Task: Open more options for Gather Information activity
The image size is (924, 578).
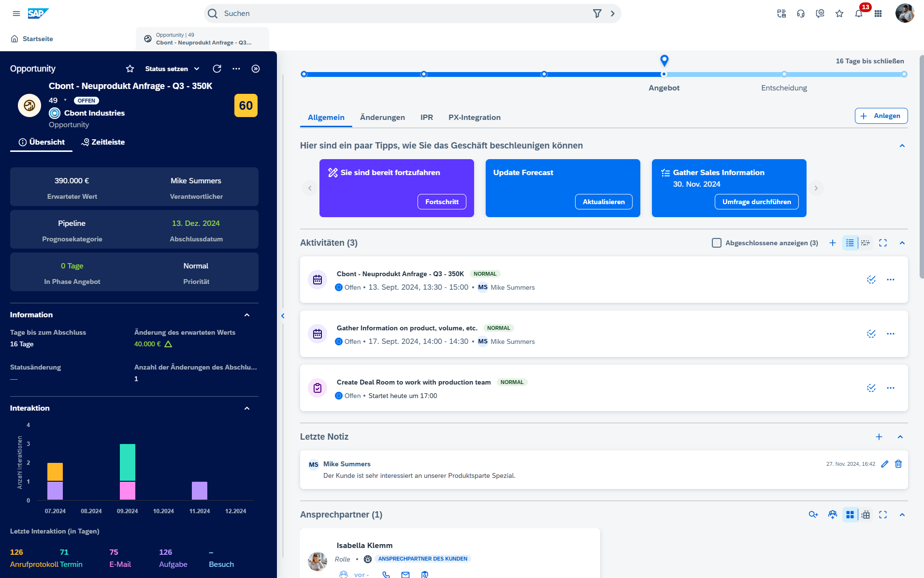Action: 891,334
